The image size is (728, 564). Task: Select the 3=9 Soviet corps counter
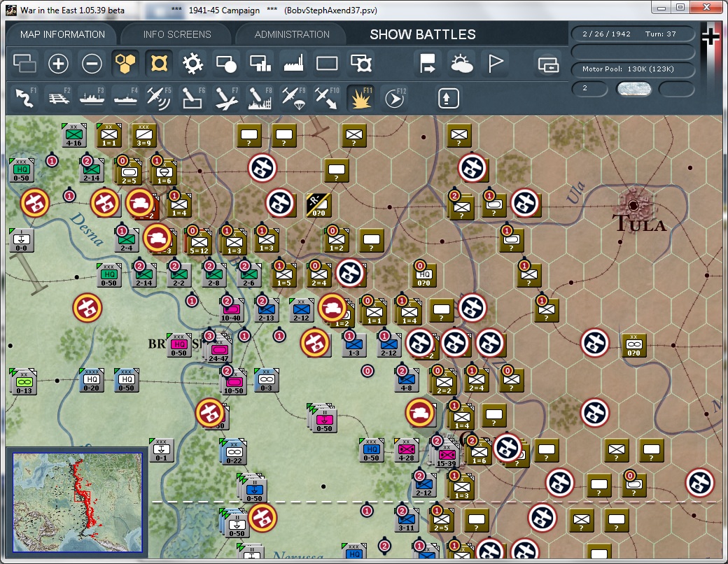point(143,135)
